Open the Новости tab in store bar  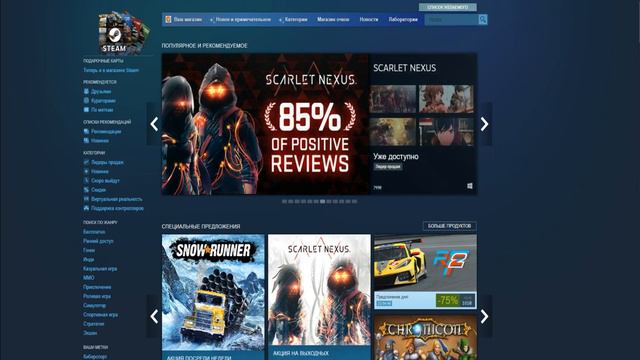(x=369, y=20)
